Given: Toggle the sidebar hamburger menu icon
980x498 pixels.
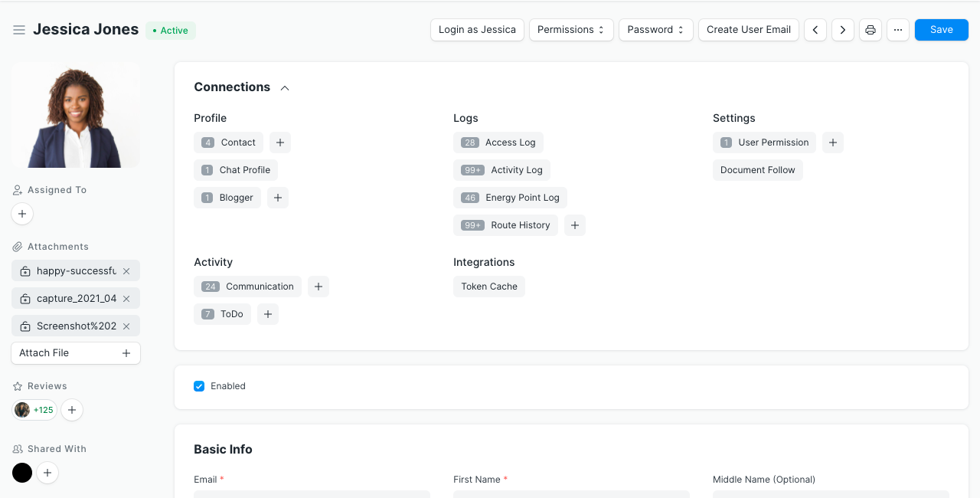Looking at the screenshot, I should click(x=19, y=30).
